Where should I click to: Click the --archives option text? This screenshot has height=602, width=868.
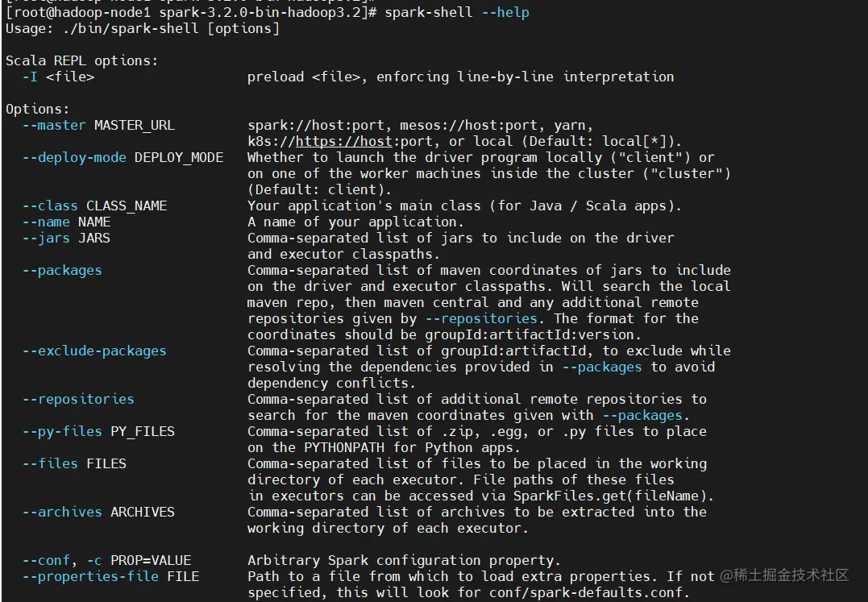[62, 512]
